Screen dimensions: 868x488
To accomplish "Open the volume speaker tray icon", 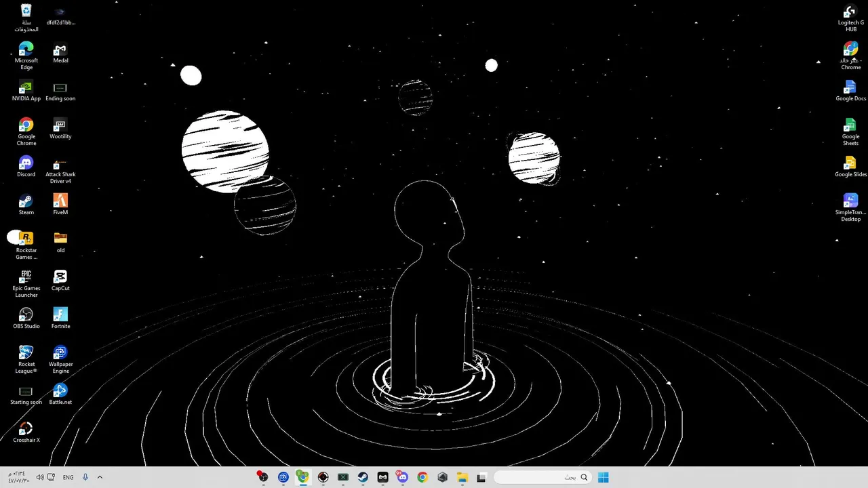I will click(39, 477).
